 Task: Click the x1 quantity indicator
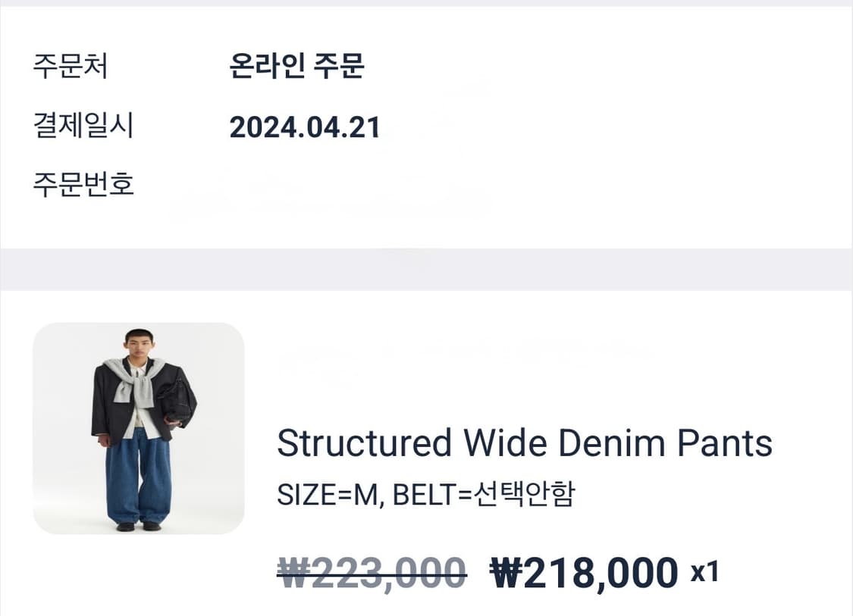point(704,573)
